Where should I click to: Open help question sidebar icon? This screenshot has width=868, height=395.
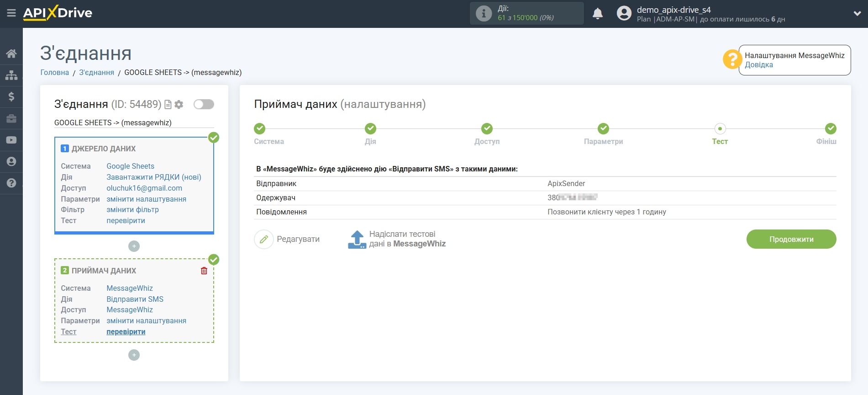point(11,183)
